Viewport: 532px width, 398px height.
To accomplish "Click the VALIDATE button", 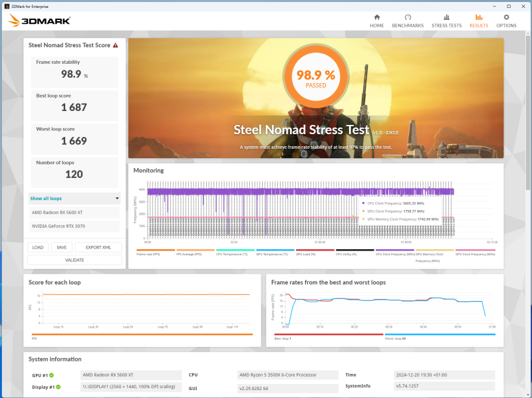I will [74, 260].
